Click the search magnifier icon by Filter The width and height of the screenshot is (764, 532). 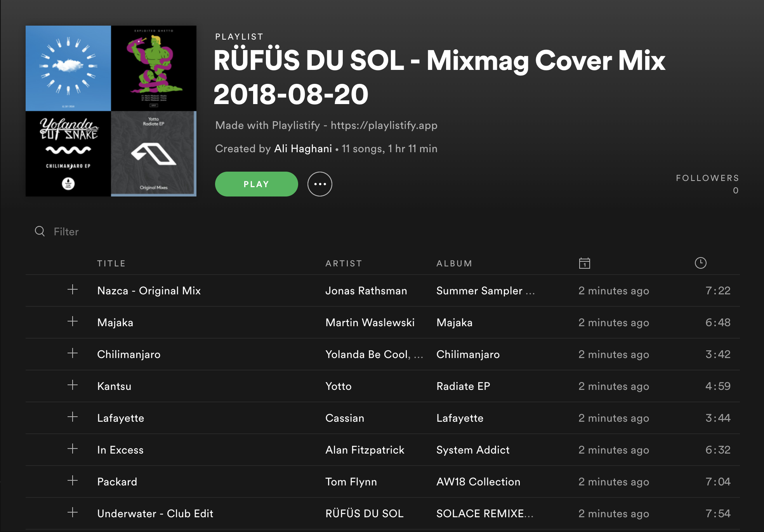point(40,231)
